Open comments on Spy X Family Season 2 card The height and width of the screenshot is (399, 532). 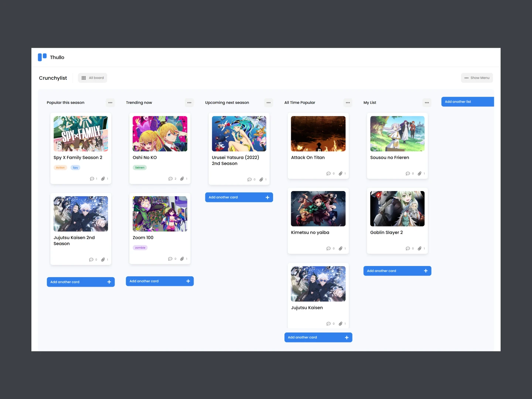(x=92, y=179)
